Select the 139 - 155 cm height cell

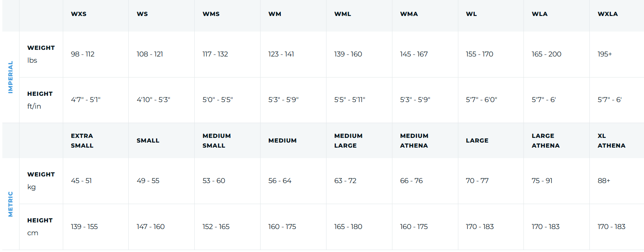coord(84,227)
